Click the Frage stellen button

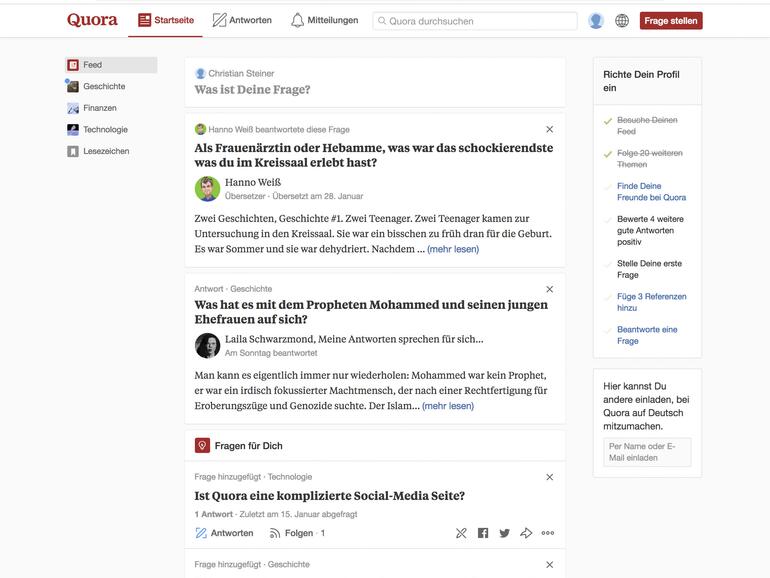(671, 21)
